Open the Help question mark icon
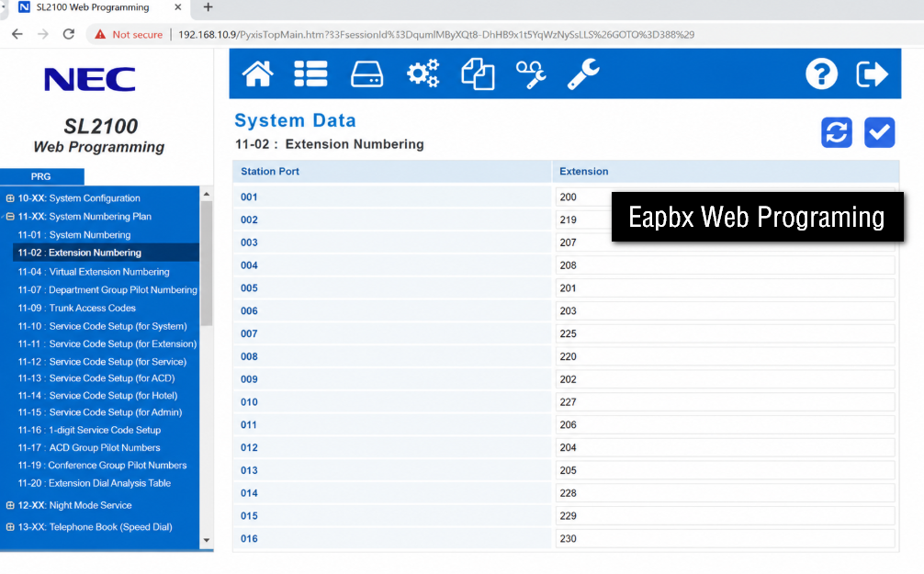The width and height of the screenshot is (924, 574). [x=821, y=74]
